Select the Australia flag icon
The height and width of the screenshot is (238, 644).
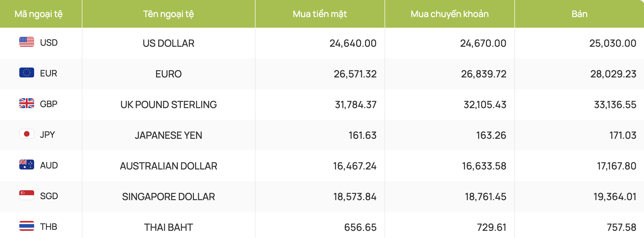pos(26,165)
